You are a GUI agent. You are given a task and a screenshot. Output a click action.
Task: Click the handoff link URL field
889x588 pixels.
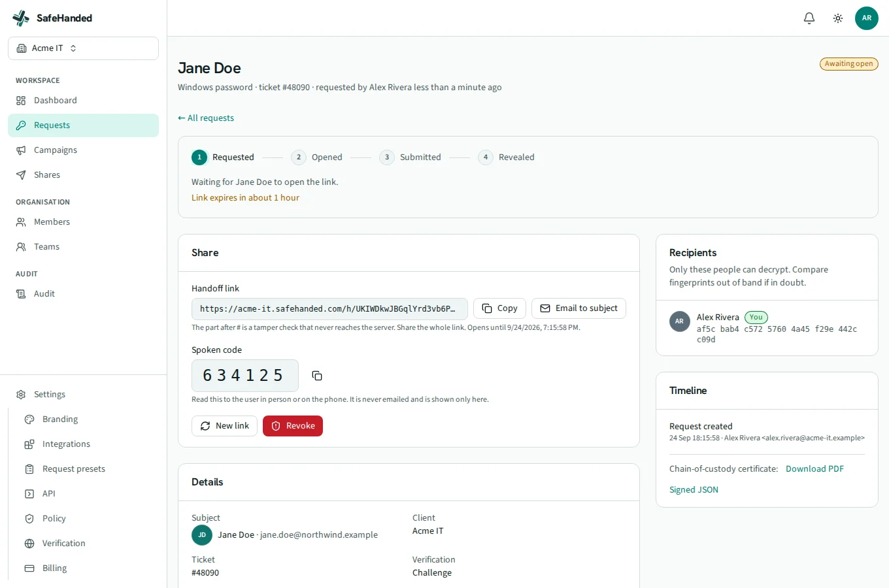pos(329,309)
